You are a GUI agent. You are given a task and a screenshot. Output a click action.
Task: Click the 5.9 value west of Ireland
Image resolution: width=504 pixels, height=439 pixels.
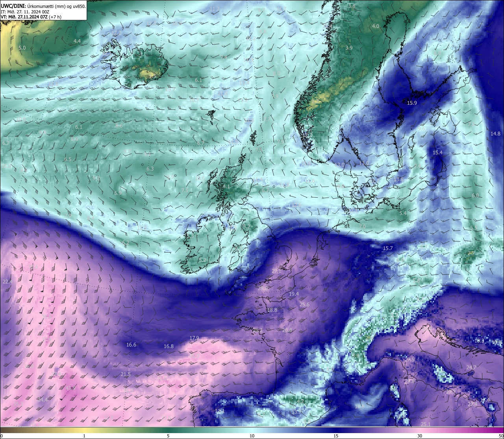[x=118, y=193]
